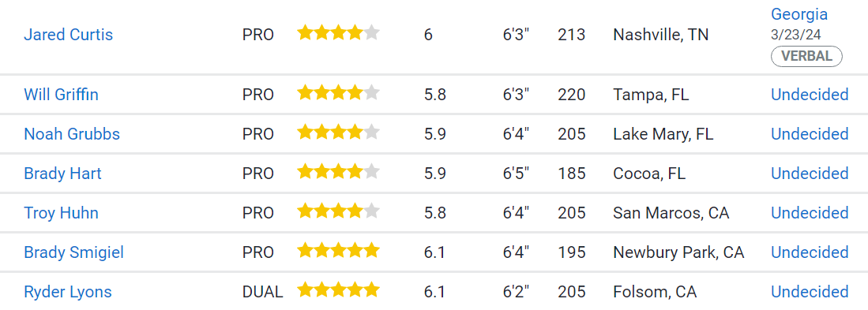
Task: Click Undecided status for Ryder Lyons
Action: pos(810,292)
